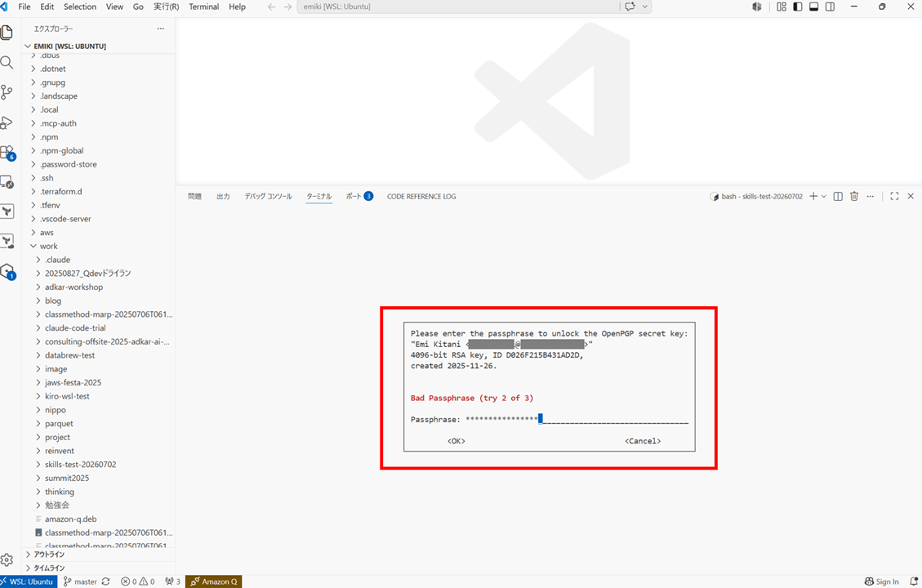Open the 実行(R) menu
This screenshot has height=588, width=922.
point(166,7)
